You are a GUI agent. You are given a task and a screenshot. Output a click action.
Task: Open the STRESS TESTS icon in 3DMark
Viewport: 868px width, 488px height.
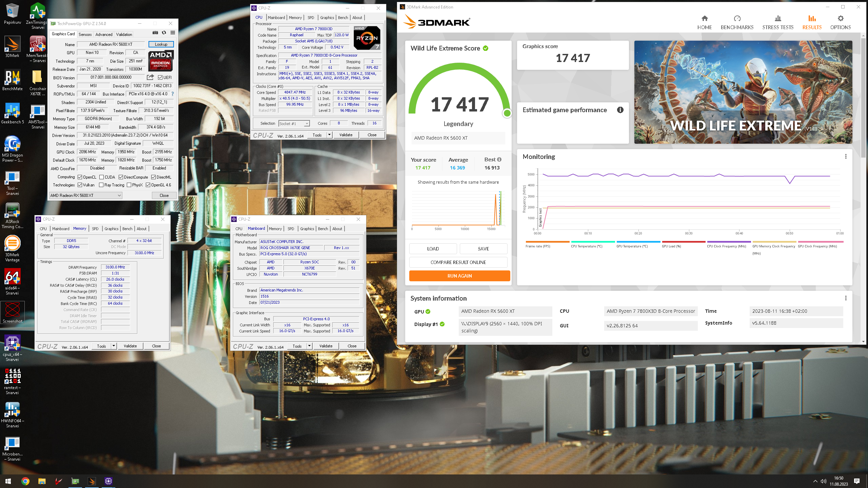tap(778, 18)
